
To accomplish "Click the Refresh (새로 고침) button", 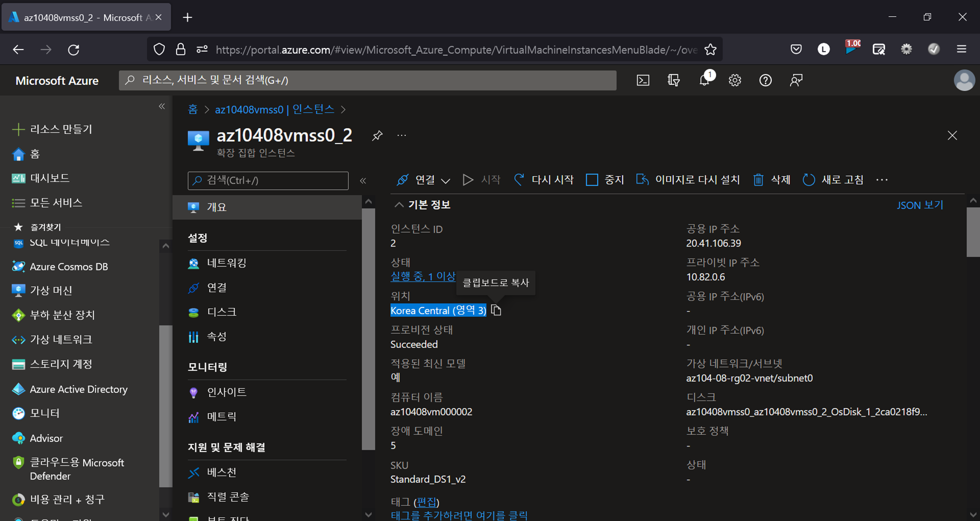I will tap(833, 180).
